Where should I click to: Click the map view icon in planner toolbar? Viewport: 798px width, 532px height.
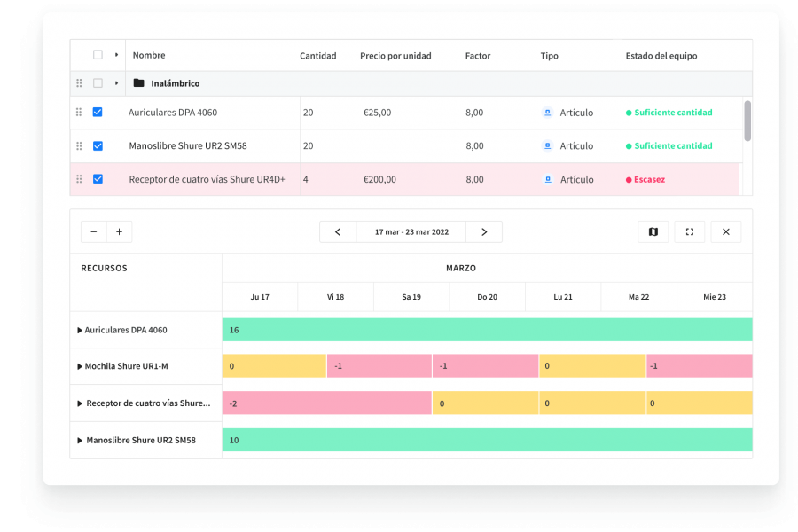[653, 231]
